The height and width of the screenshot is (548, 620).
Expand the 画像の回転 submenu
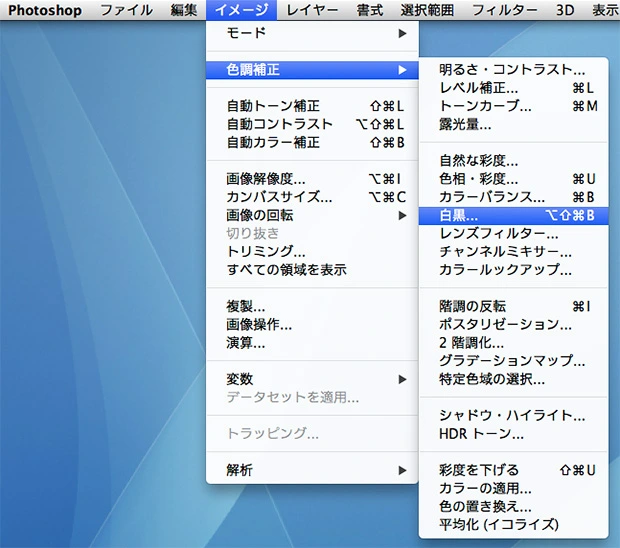click(312, 215)
